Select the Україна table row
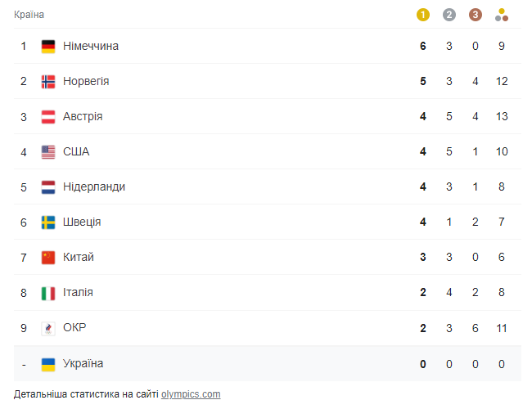Image resolution: width=532 pixels, height=409 pixels. pos(246,363)
